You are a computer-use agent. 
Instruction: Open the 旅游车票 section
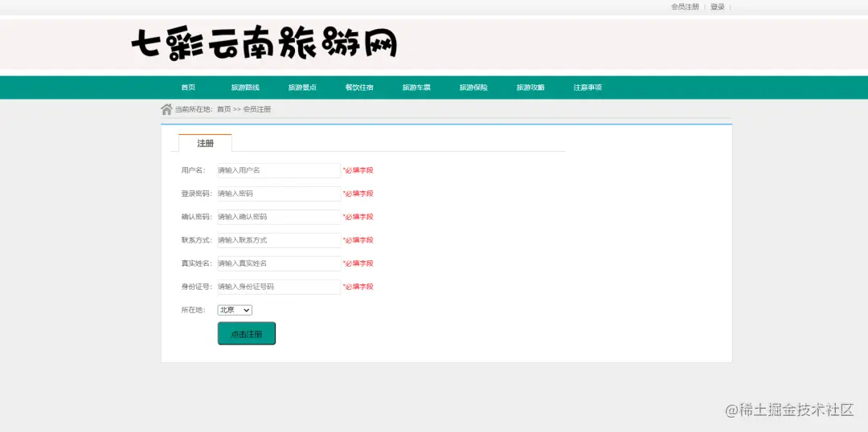click(416, 88)
